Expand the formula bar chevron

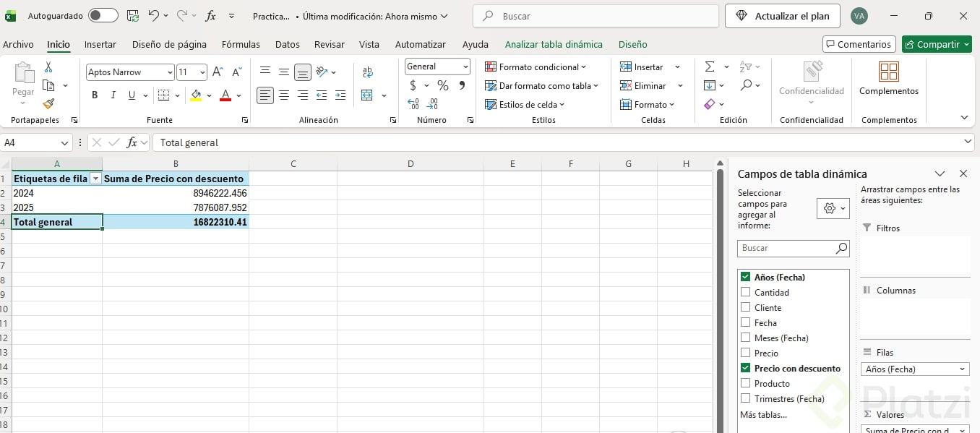tap(968, 142)
